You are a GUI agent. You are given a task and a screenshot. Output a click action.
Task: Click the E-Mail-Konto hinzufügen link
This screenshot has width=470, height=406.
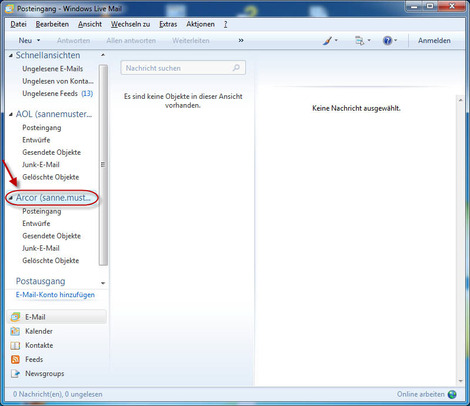(x=55, y=295)
